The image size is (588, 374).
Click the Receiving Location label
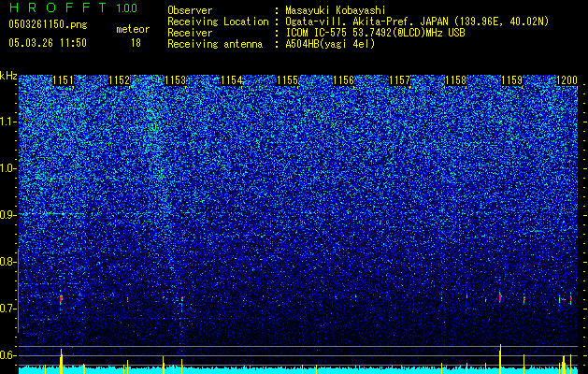(218, 22)
